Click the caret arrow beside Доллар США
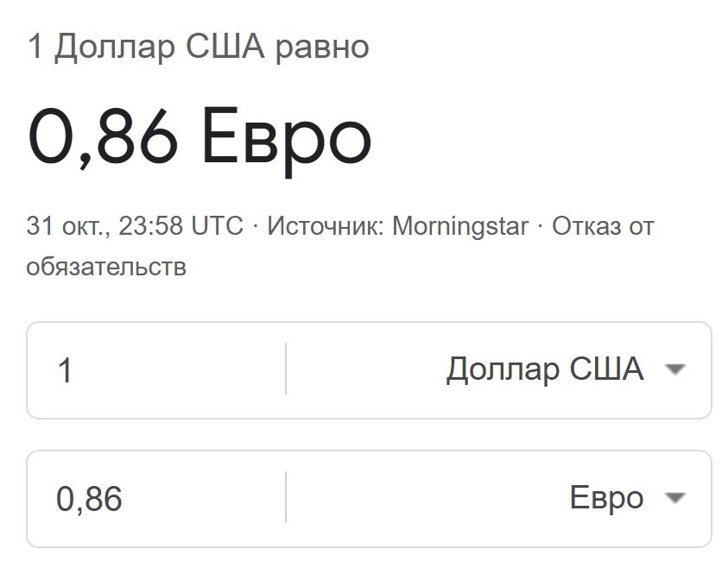728x574 pixels. pyautogui.click(x=675, y=369)
